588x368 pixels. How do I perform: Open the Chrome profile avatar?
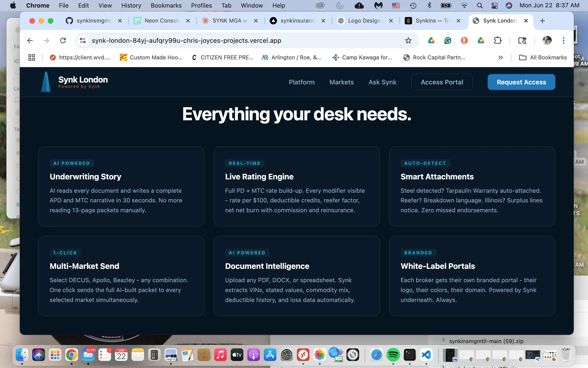coord(547,40)
